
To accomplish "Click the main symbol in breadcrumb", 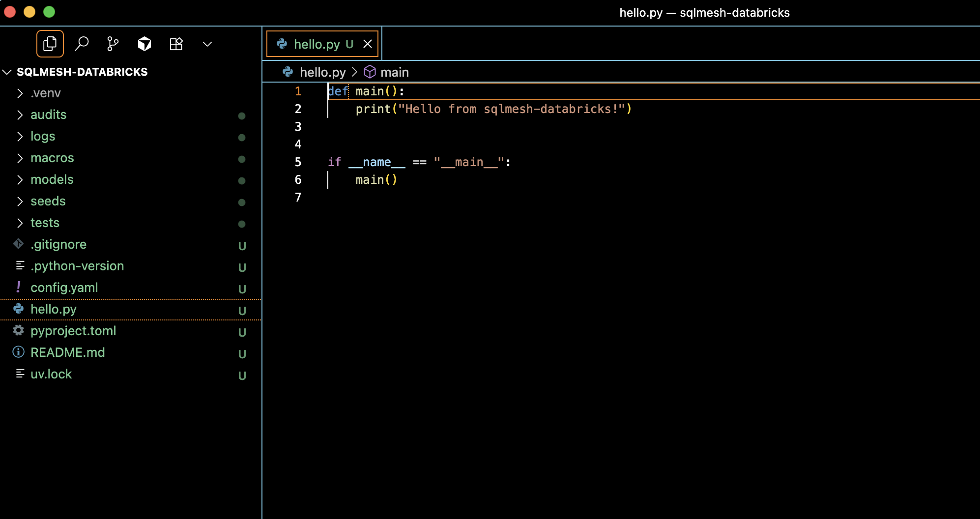I will [x=394, y=72].
